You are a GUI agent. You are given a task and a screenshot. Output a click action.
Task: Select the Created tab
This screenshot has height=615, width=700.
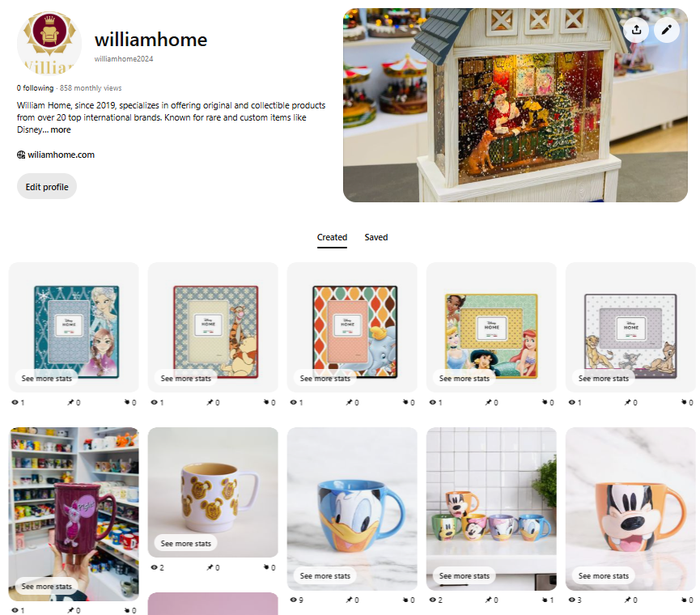click(x=332, y=237)
